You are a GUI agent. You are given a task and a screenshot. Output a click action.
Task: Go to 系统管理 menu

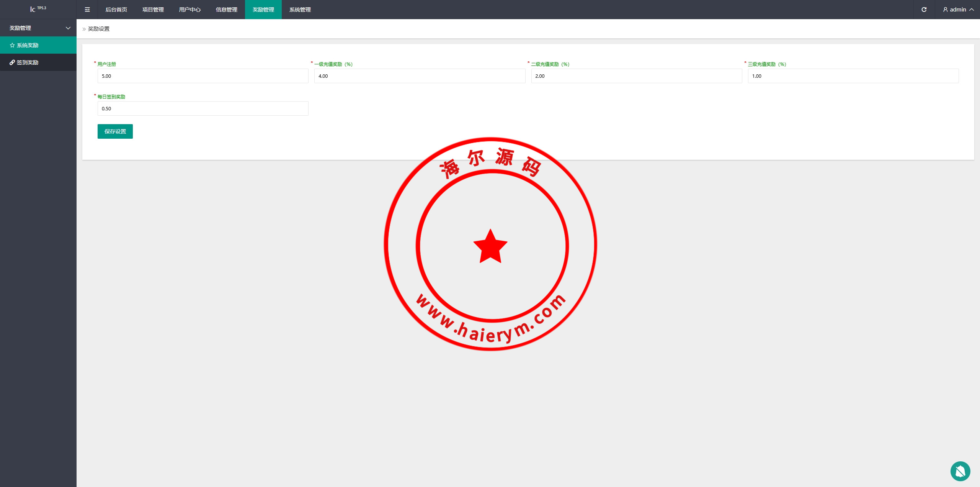click(x=300, y=10)
